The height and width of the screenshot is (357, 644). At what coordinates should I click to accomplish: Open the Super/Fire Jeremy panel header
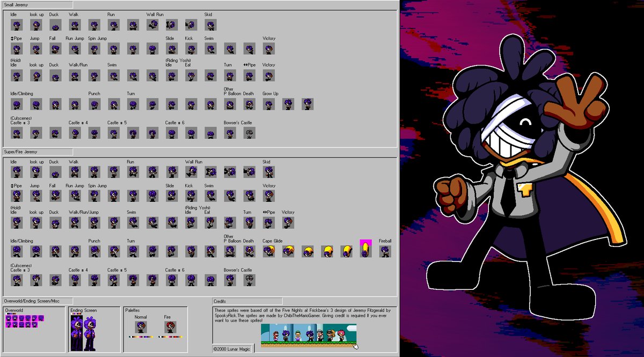click(x=38, y=152)
